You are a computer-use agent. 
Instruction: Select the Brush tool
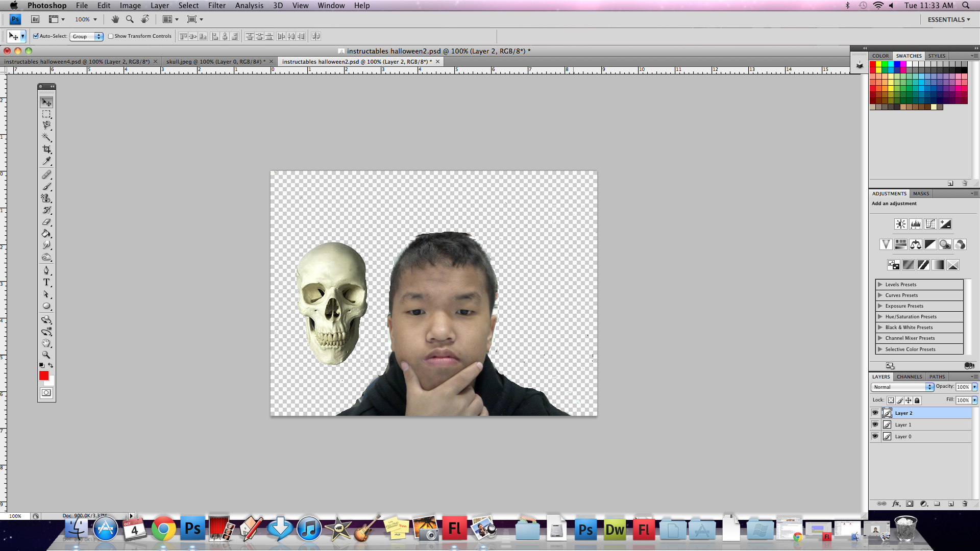(x=46, y=187)
